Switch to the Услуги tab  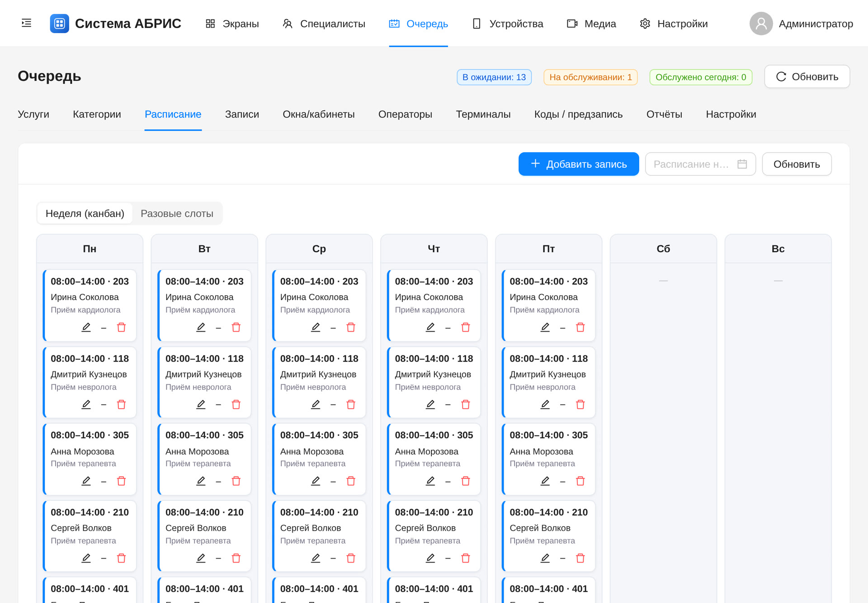[x=33, y=114]
